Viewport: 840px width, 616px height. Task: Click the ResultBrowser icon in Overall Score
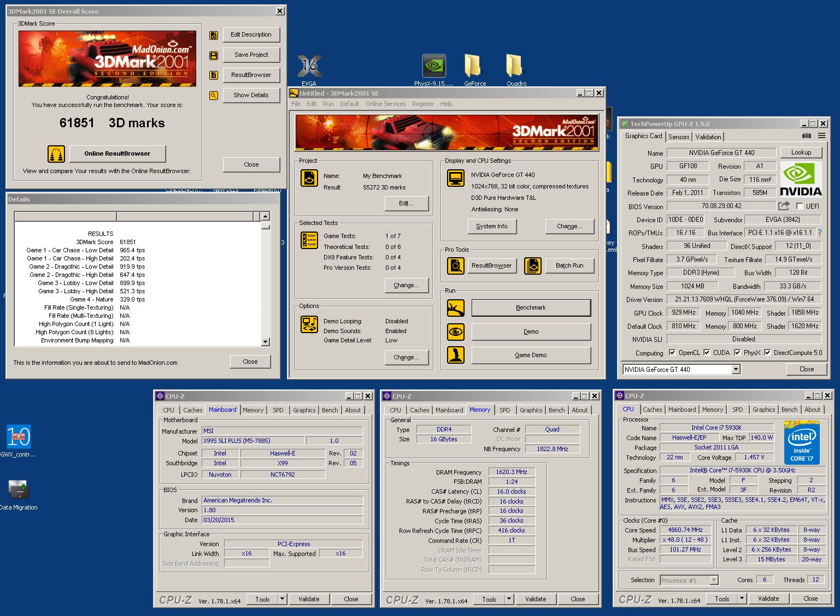tap(214, 75)
